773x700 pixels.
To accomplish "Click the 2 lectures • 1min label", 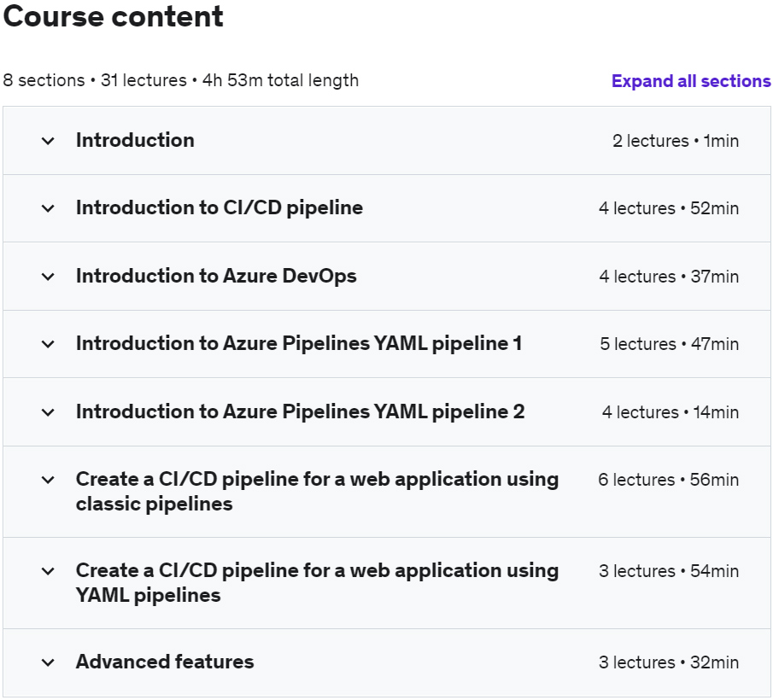I will coord(675,141).
